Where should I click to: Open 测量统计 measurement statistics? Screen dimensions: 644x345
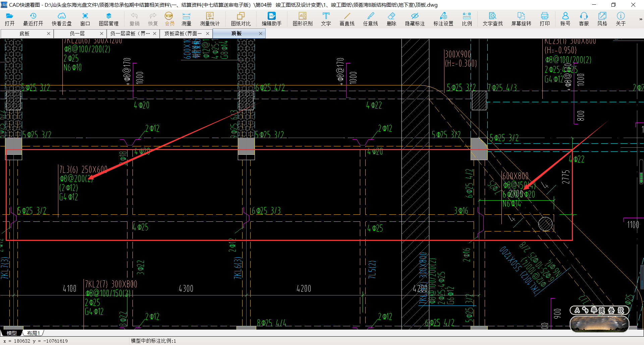[210, 19]
